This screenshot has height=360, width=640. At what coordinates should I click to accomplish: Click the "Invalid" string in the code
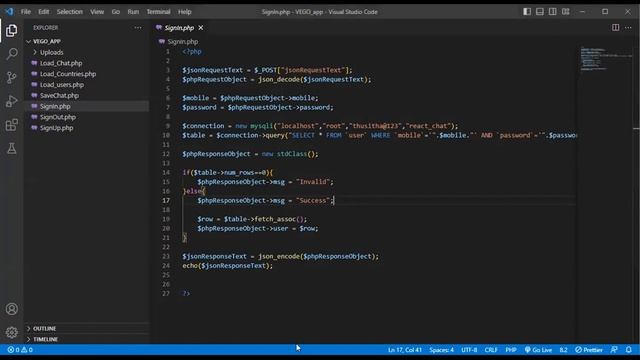coord(313,182)
